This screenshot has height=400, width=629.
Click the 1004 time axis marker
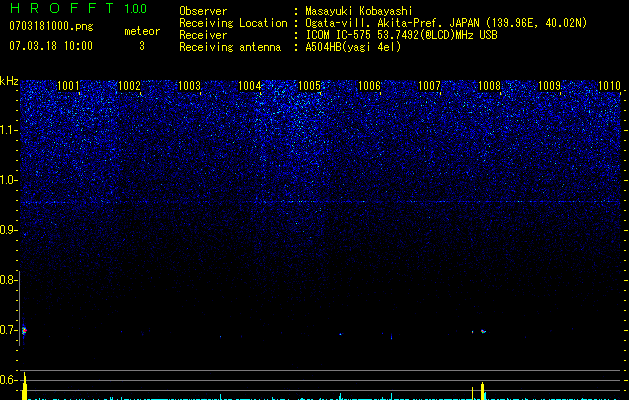pos(250,85)
